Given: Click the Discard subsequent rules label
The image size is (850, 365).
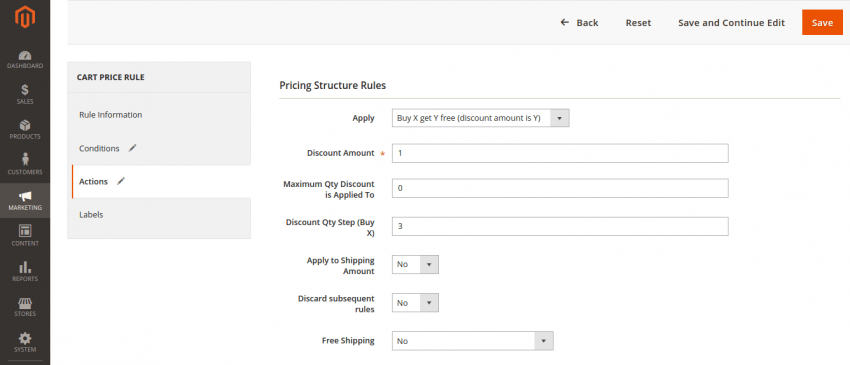Looking at the screenshot, I should tap(336, 304).
